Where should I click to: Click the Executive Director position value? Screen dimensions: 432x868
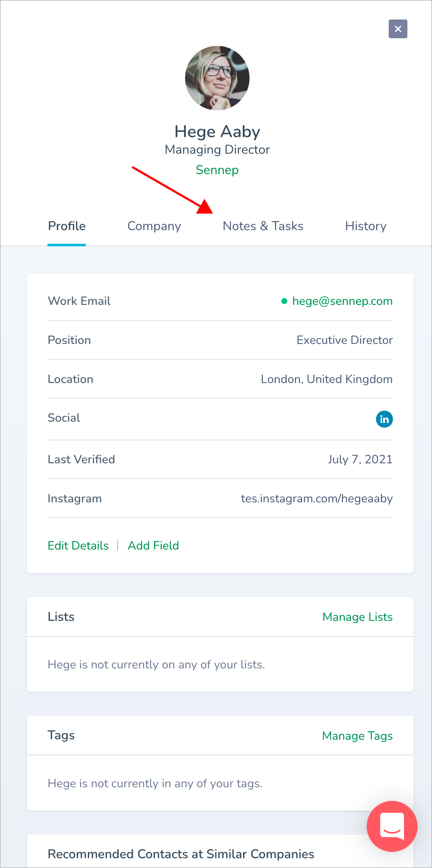(x=345, y=340)
